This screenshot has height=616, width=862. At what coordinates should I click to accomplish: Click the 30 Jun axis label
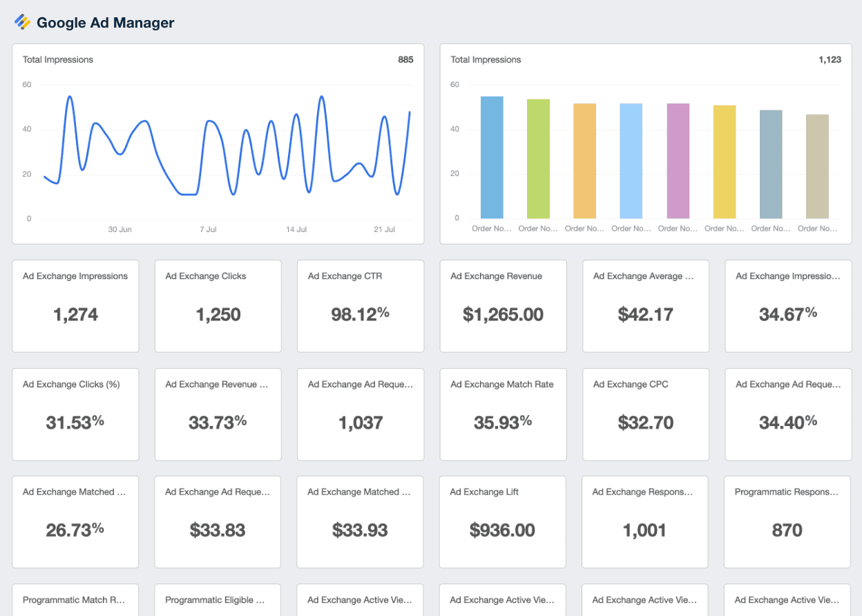click(x=119, y=229)
